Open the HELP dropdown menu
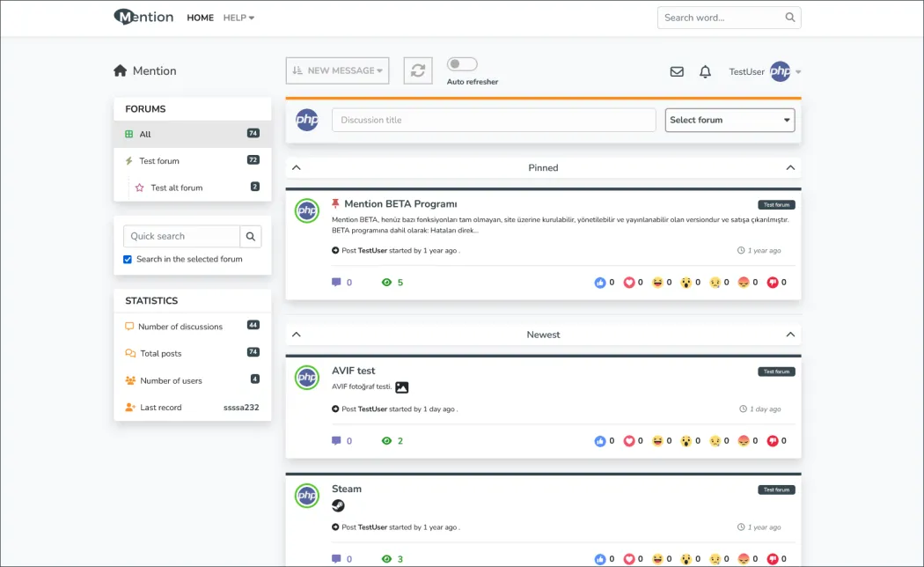Screen dimensions: 924x567 point(238,18)
